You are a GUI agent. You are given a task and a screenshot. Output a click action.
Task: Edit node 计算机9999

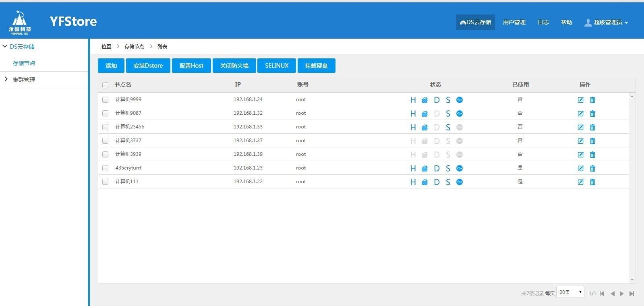580,100
